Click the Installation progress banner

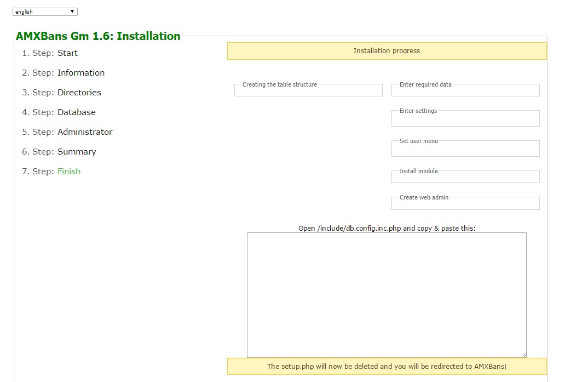[387, 50]
